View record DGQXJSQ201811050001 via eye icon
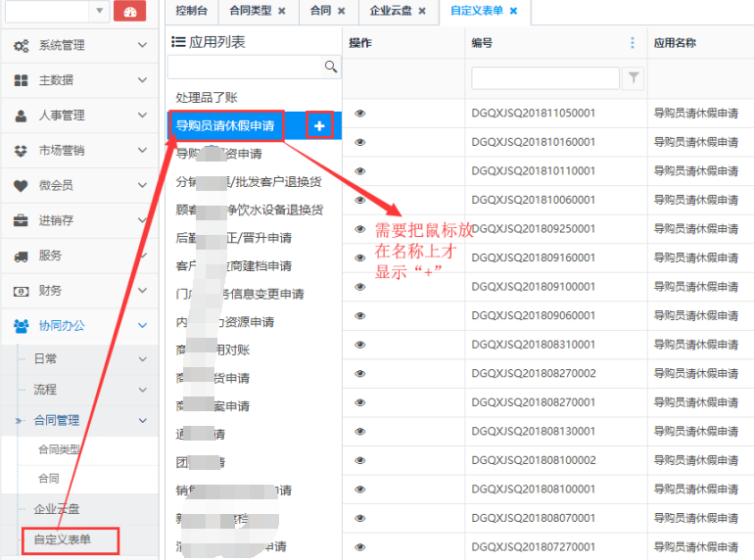This screenshot has height=560, width=754. point(360,113)
